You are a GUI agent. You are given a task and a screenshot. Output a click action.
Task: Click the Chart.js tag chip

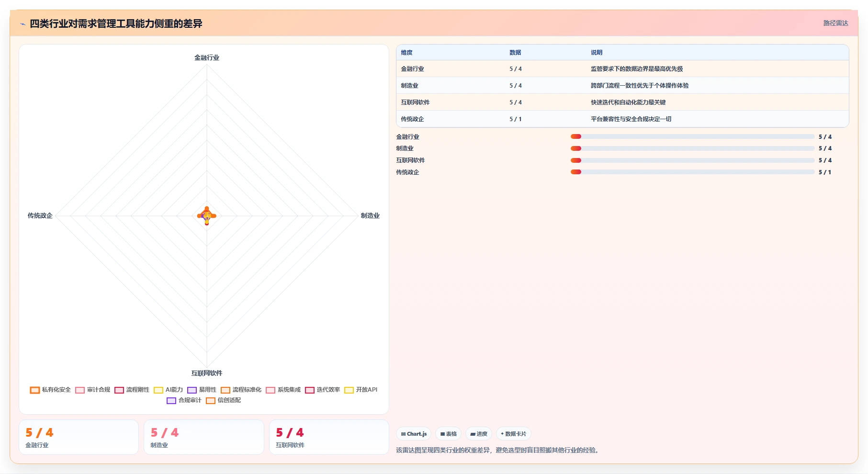point(414,434)
